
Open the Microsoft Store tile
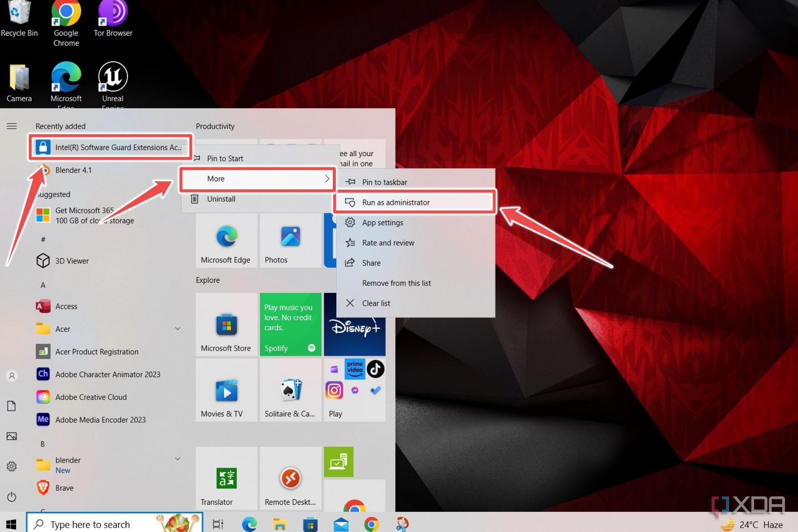[x=226, y=324]
